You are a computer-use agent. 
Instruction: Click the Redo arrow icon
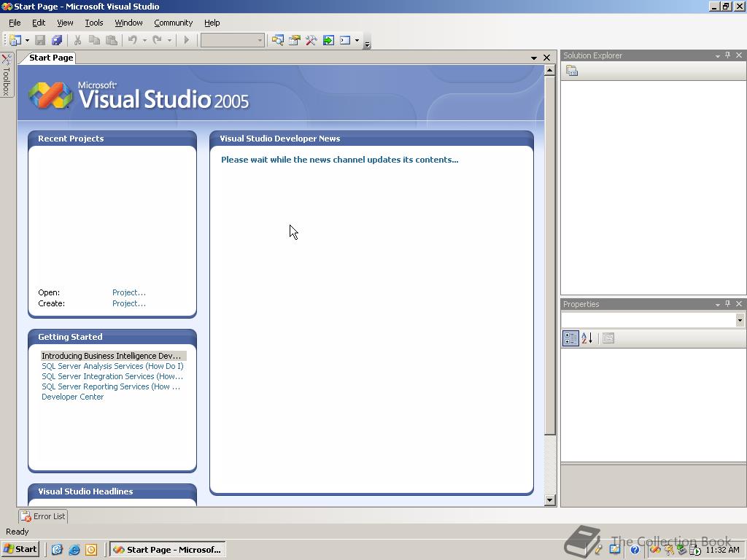click(158, 41)
